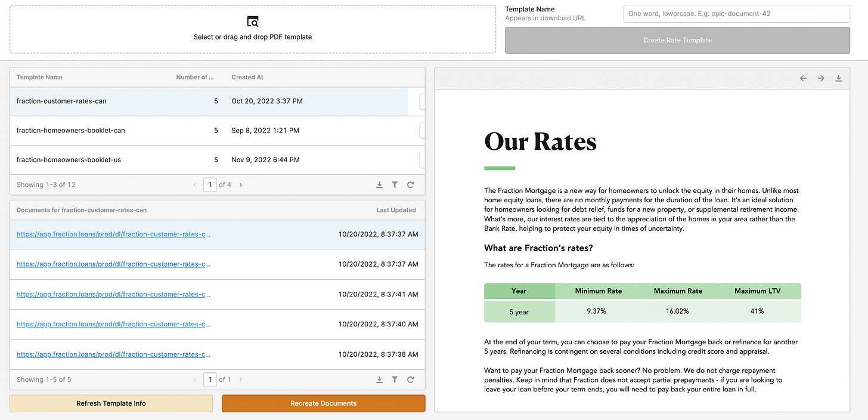Refresh the templates table

(410, 185)
